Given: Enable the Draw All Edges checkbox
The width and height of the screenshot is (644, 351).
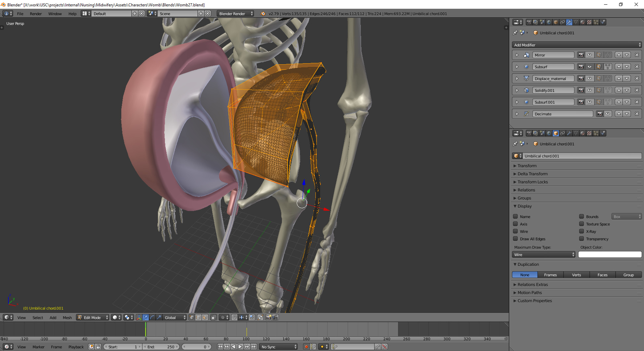Looking at the screenshot, I should coord(515,239).
